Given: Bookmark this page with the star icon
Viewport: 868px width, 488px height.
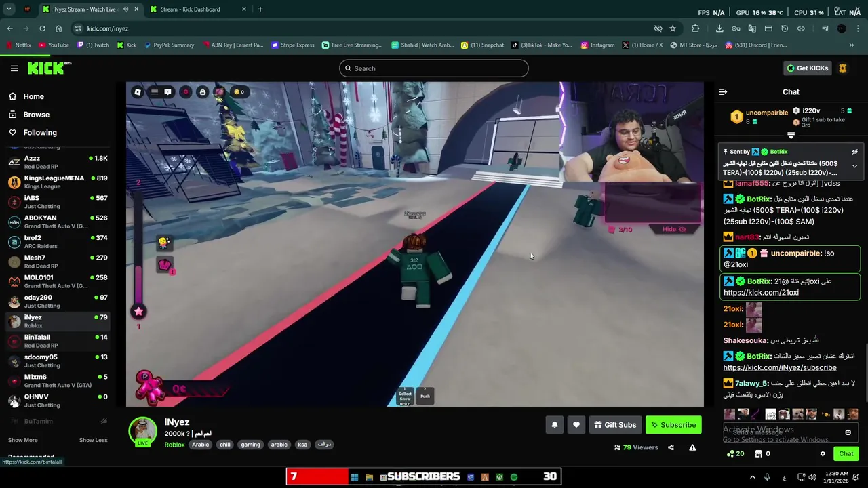Looking at the screenshot, I should tap(673, 28).
